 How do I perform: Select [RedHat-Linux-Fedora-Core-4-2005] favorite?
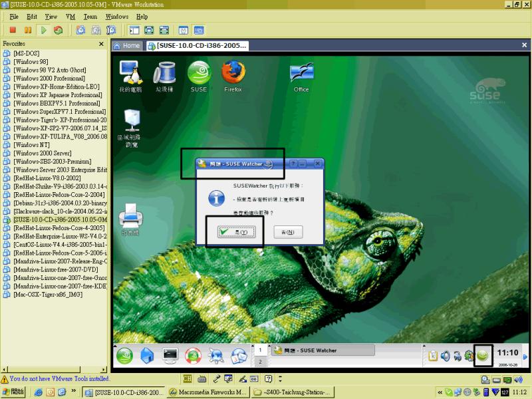59,228
